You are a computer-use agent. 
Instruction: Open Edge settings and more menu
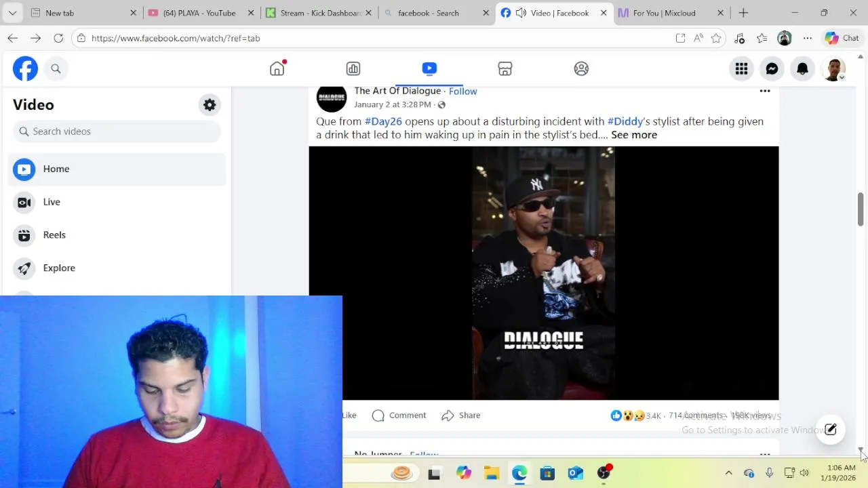pyautogui.click(x=808, y=38)
